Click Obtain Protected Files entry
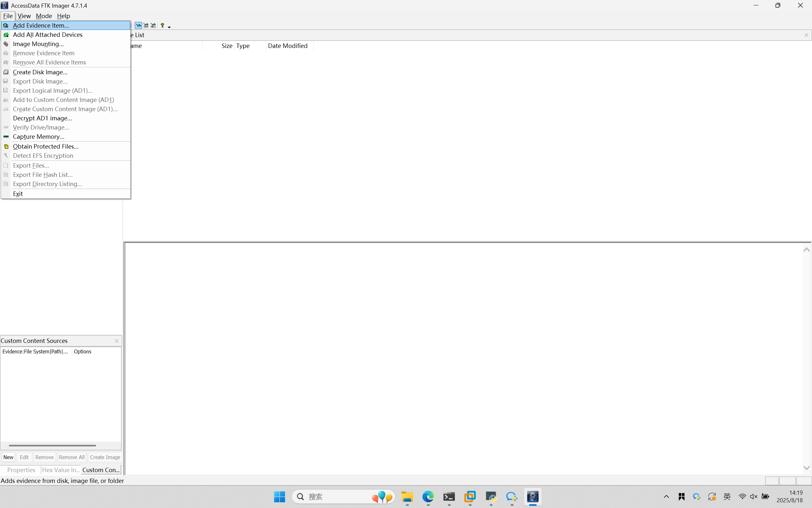The image size is (812, 508). tap(66, 146)
